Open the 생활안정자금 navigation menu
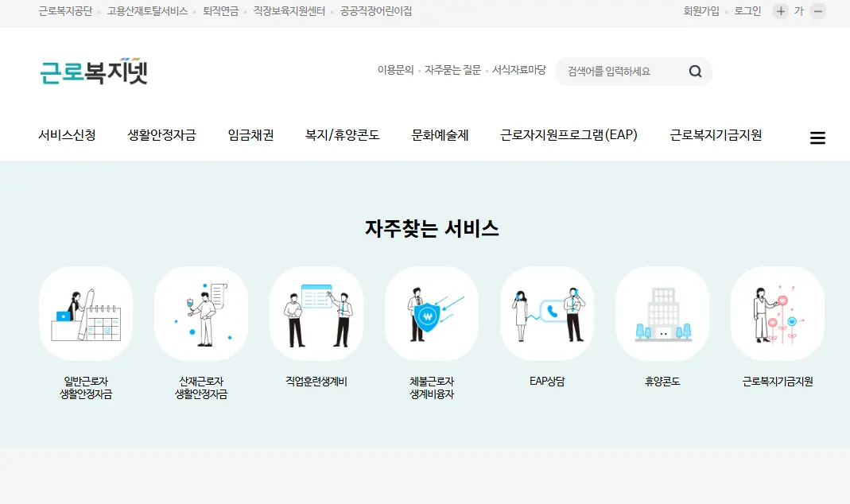Screen dimensions: 850x504 (x=162, y=135)
